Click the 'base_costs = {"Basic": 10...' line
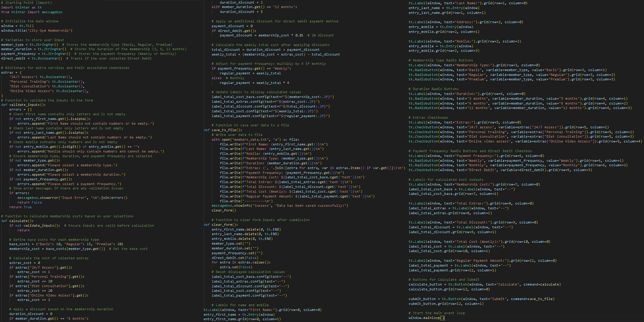Image resolution: width=644 pixels, height=322 pixels. click(x=66, y=244)
